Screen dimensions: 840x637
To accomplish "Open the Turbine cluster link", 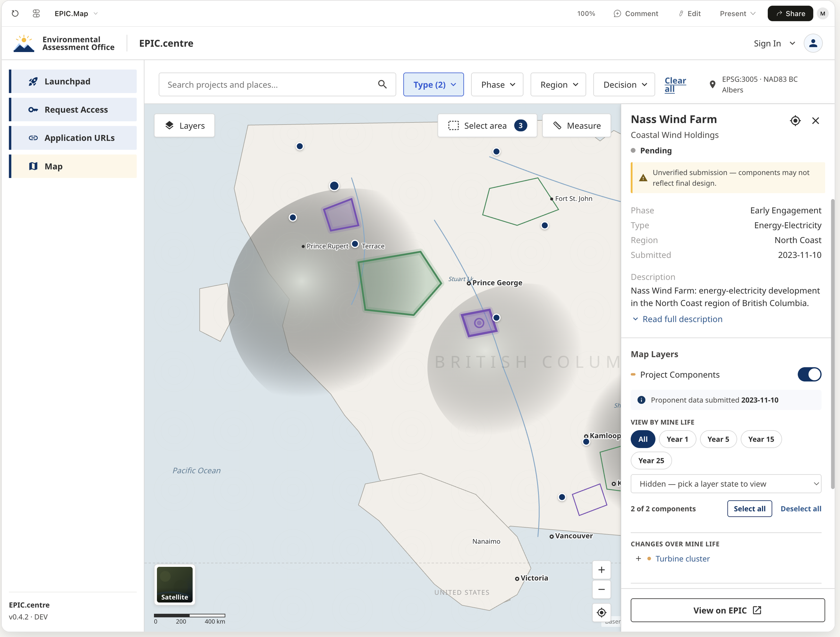I will [682, 559].
